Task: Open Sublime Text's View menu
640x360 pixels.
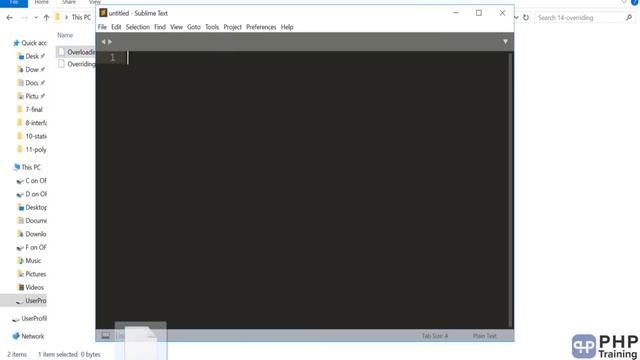Action: tap(176, 27)
